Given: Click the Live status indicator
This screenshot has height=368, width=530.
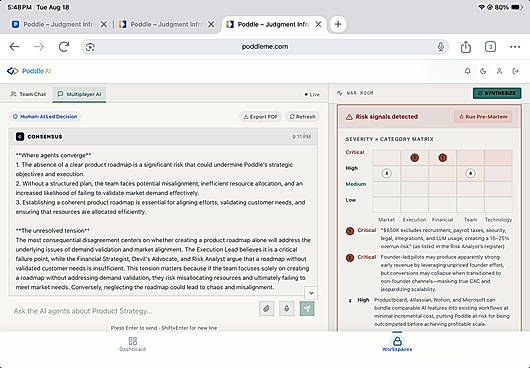Looking at the screenshot, I should [312, 94].
